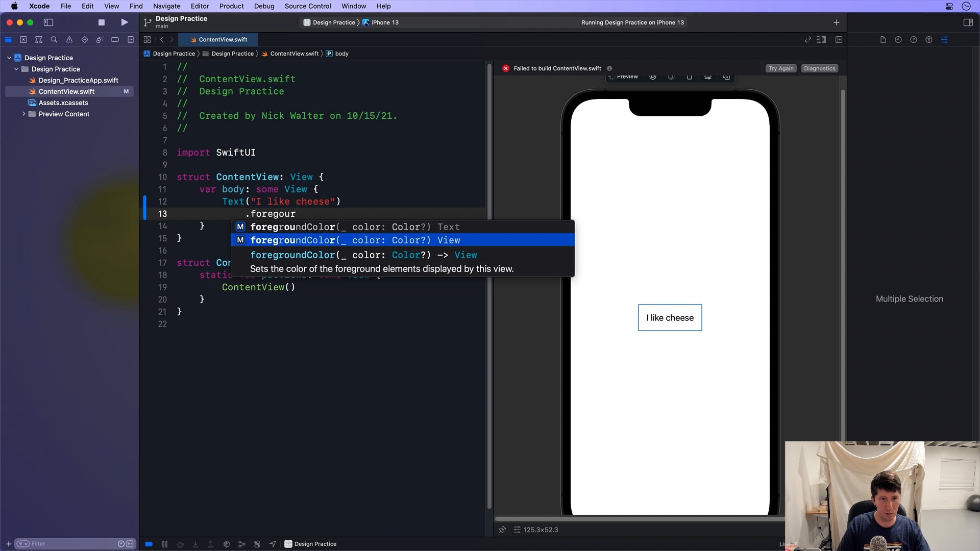Select the ContentView.swift editor tab
The width and height of the screenshot is (980, 551).
(218, 40)
